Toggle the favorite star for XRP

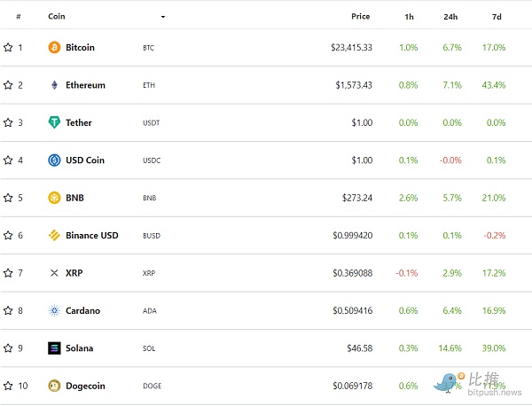(8, 273)
